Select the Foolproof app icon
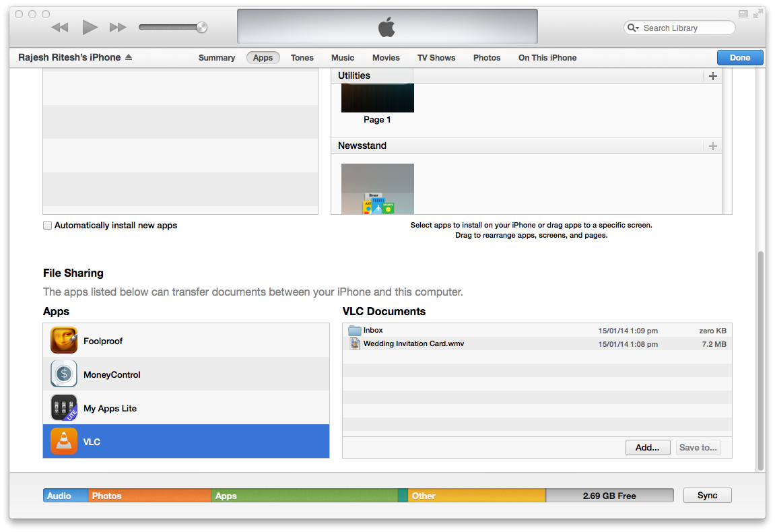This screenshot has height=532, width=775. [x=64, y=340]
